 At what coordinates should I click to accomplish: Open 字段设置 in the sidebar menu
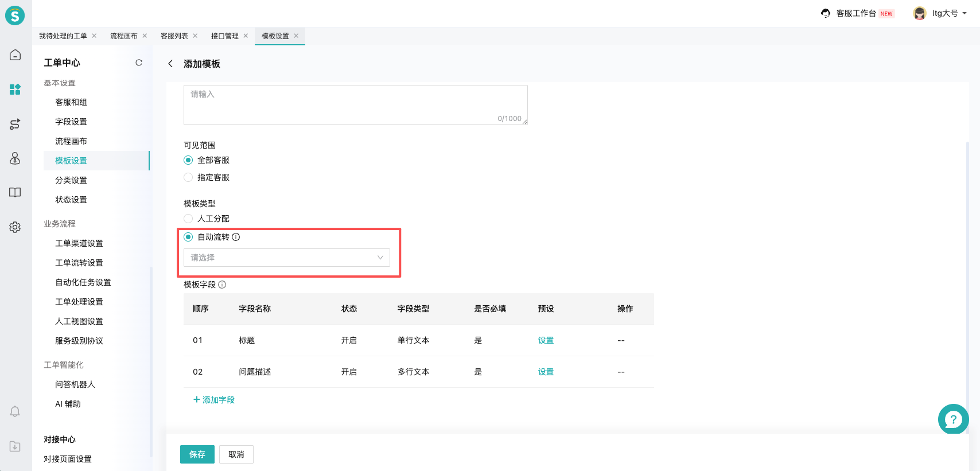point(71,122)
